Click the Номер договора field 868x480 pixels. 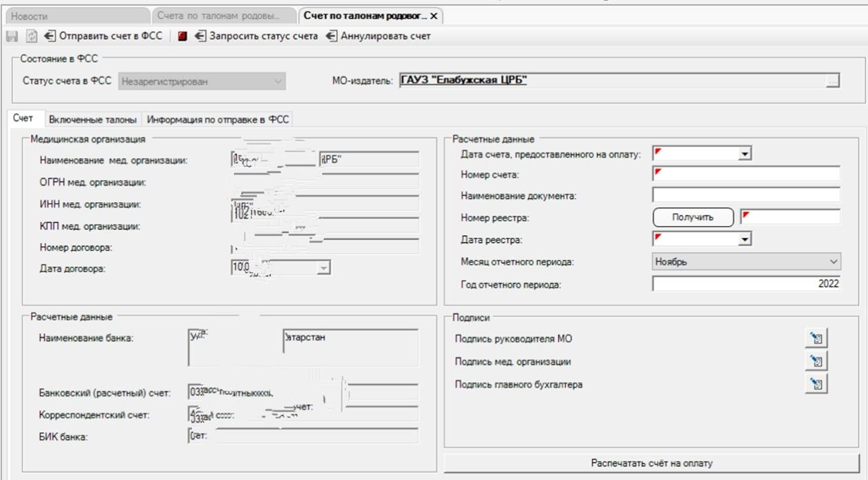(324, 247)
